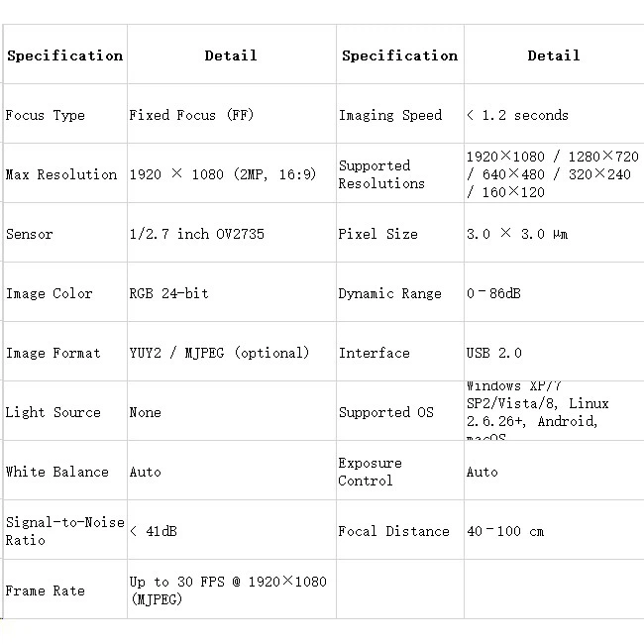The image size is (644, 644).
Task: Click the "Focus Type" specification cell
Action: (x=46, y=115)
